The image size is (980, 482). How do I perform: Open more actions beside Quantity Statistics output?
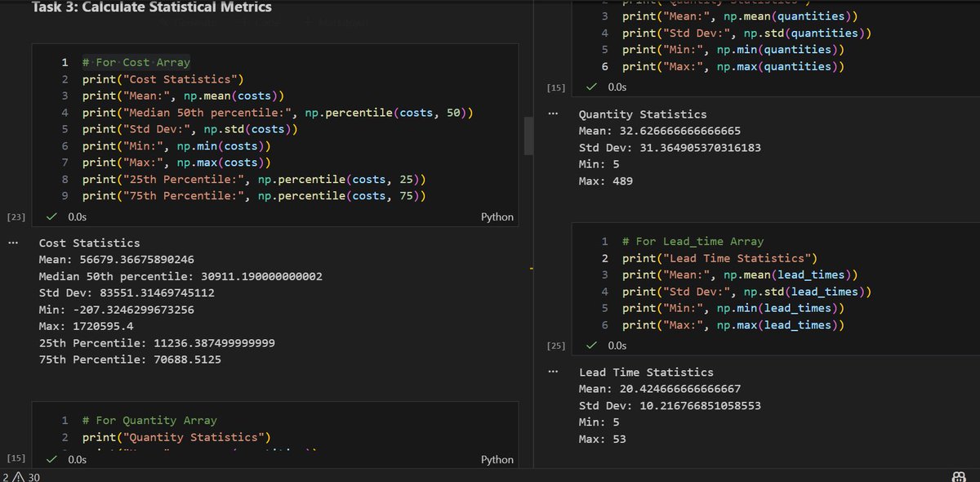click(555, 114)
